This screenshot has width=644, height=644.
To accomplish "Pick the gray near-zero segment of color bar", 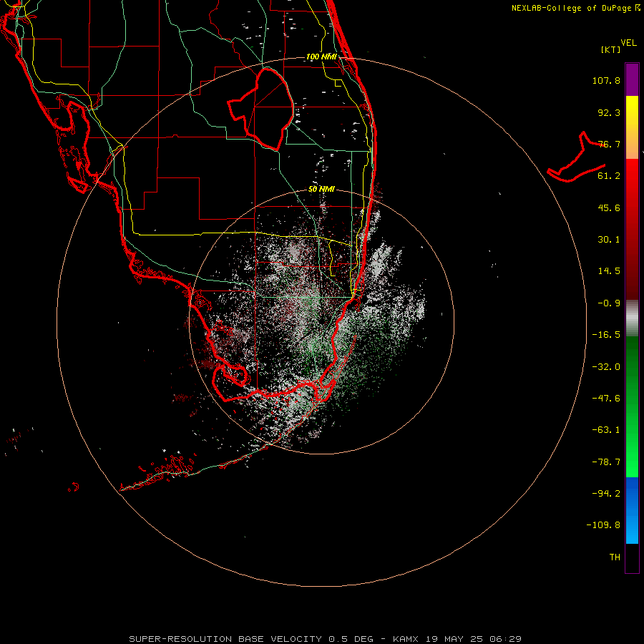I will (x=632, y=318).
